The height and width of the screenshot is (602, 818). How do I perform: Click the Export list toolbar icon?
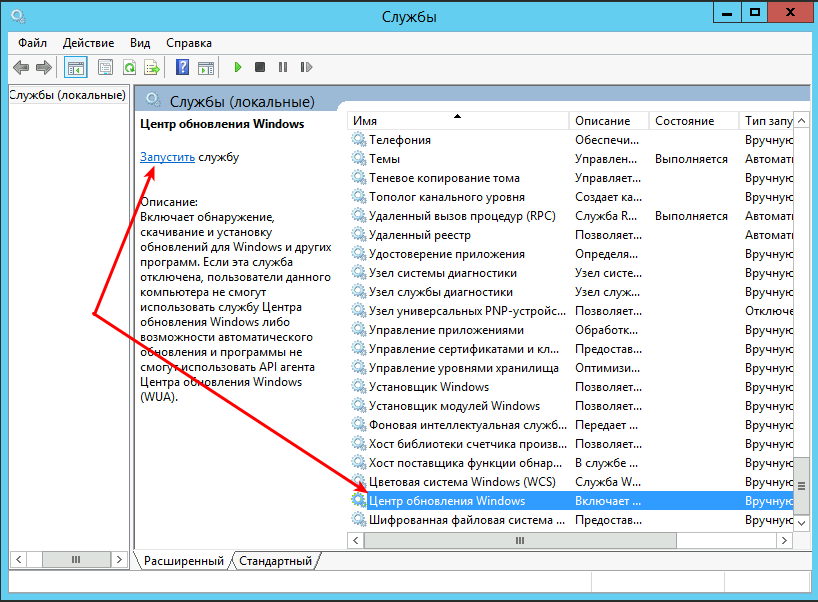(152, 67)
